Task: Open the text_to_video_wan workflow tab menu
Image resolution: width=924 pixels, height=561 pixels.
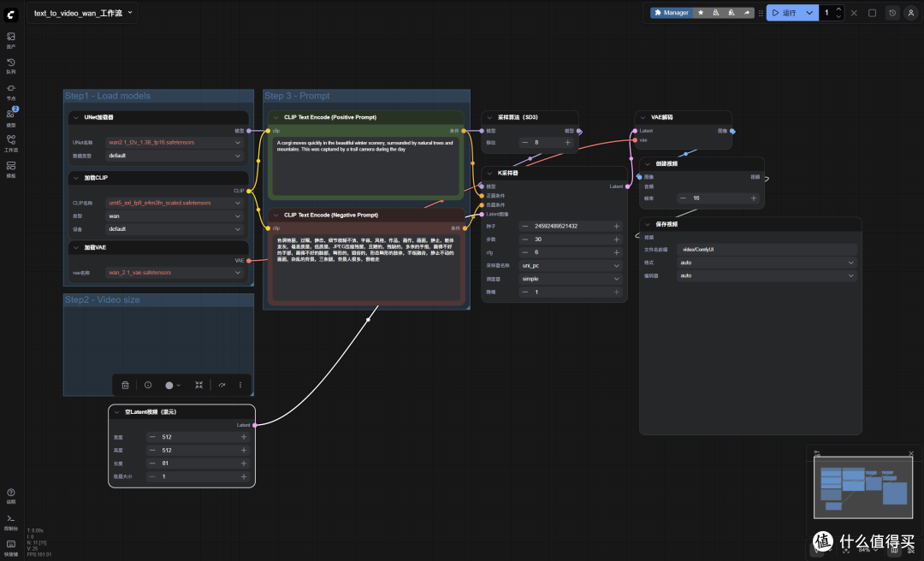Action: tap(130, 12)
